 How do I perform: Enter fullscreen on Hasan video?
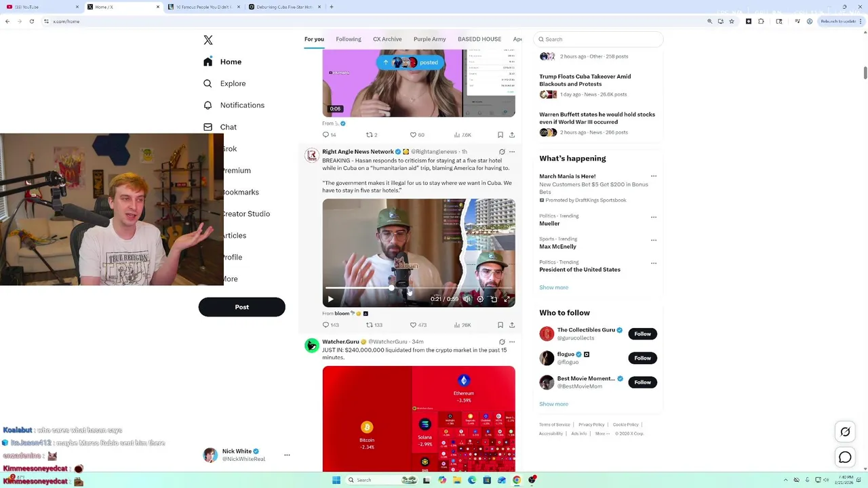(507, 299)
